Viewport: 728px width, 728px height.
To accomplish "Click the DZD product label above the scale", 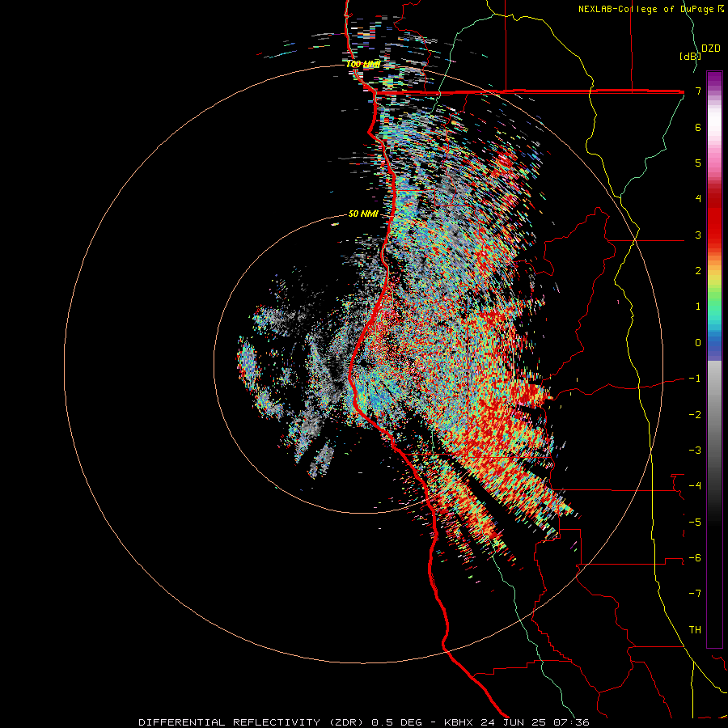I will (710, 49).
